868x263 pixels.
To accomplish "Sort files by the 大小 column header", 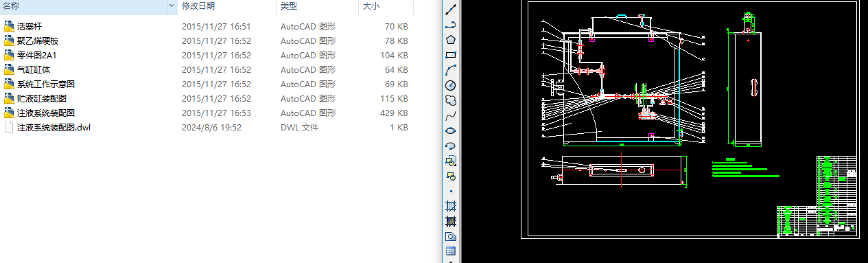I will [x=371, y=6].
